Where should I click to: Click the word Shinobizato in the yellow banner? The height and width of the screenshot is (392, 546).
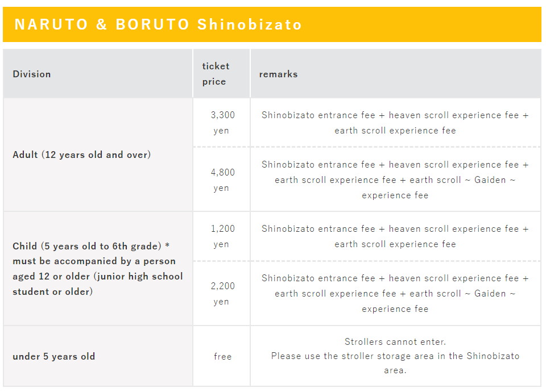250,24
